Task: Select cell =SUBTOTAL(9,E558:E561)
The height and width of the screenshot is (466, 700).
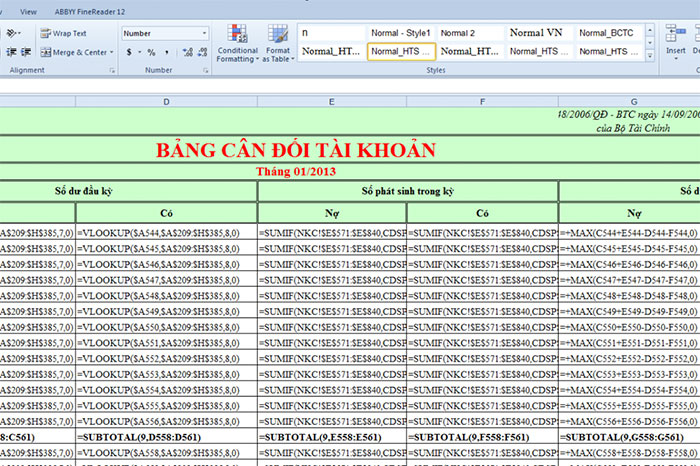Action: (x=332, y=437)
